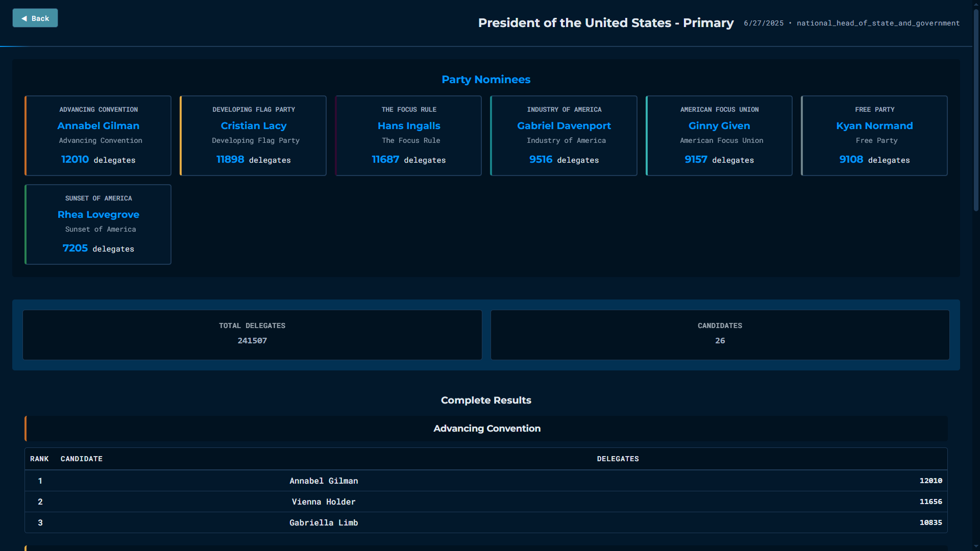This screenshot has height=551, width=980.
Task: Click the scrollbar down arrow
Action: point(976,547)
